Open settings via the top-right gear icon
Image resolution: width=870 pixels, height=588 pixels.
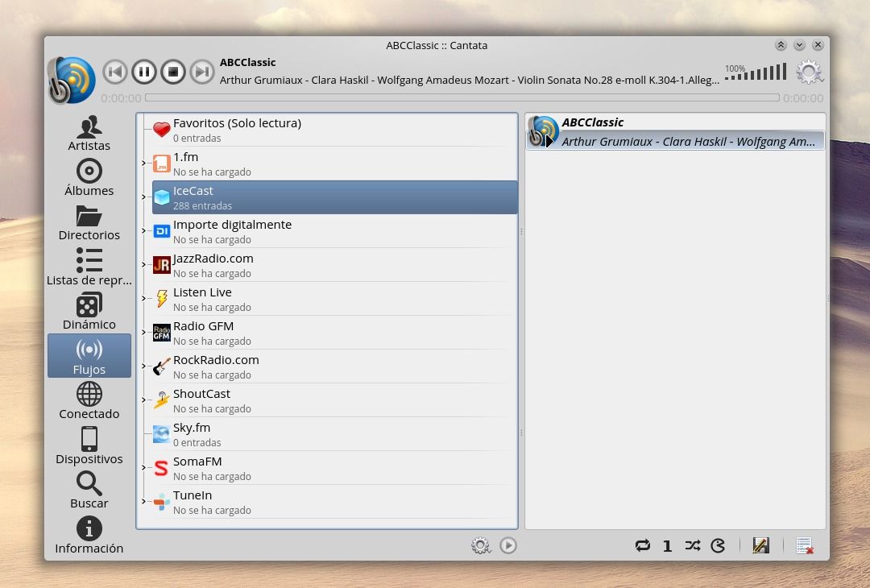[x=809, y=72]
